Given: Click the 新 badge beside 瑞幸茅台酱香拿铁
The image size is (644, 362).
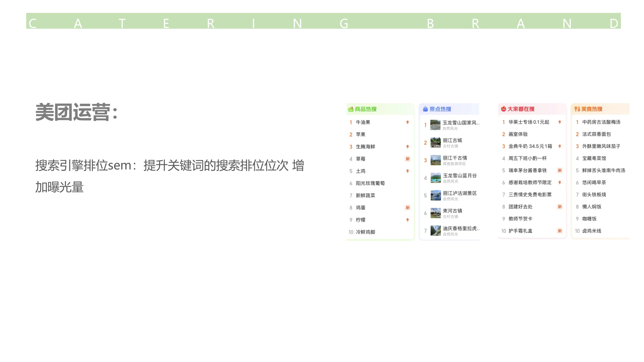Looking at the screenshot, I should 560,170.
